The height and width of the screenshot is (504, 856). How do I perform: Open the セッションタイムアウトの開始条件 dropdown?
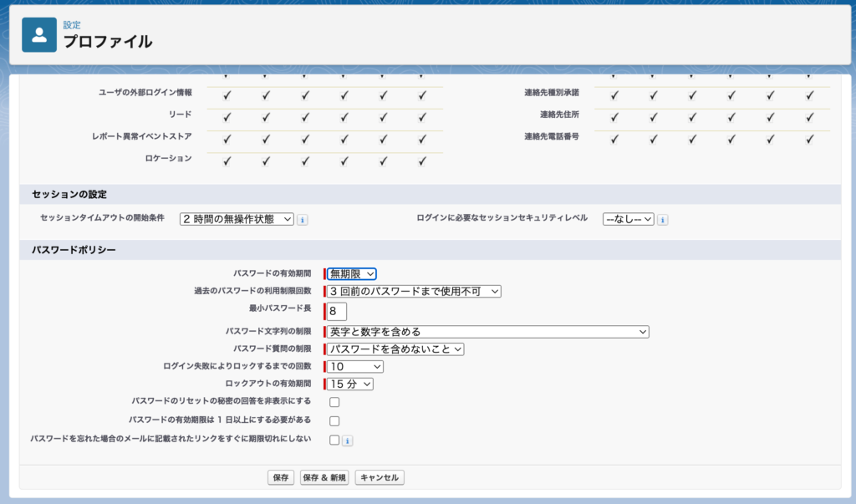pyautogui.click(x=237, y=219)
